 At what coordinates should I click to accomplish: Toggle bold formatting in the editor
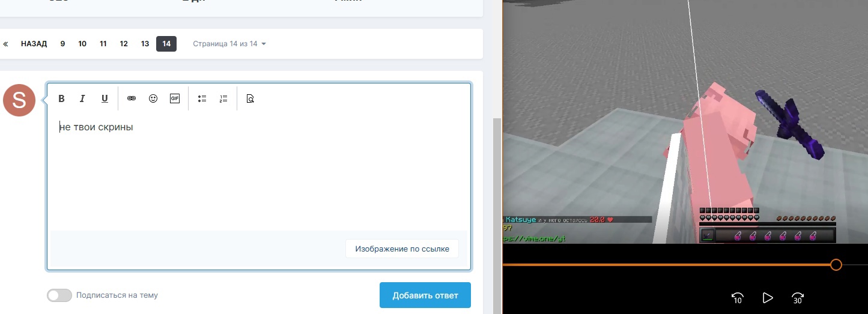pos(61,98)
